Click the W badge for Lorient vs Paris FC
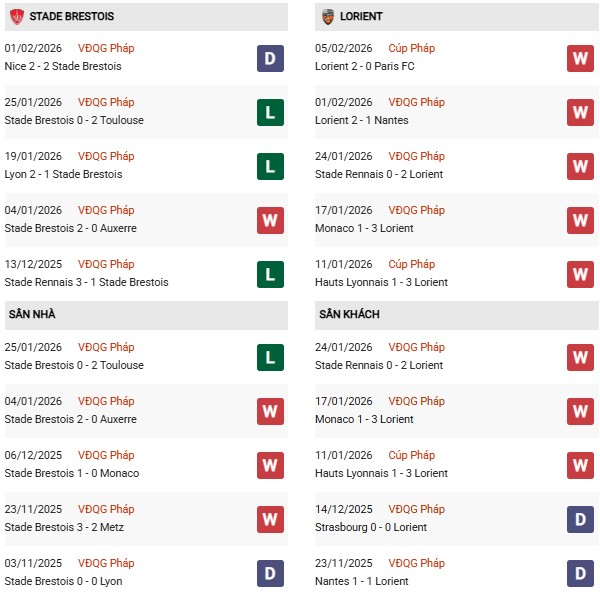The image size is (600, 593). point(581,58)
